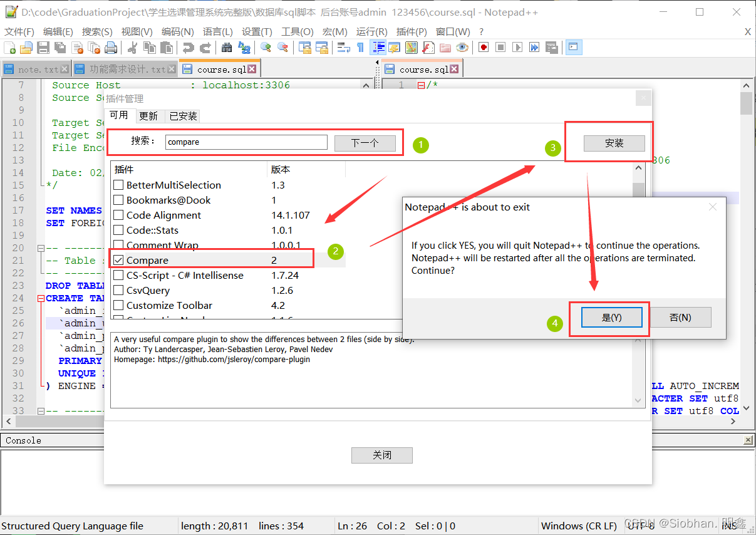The image size is (756, 535).
Task: Create a new file with toolbar icon
Action: pos(9,48)
